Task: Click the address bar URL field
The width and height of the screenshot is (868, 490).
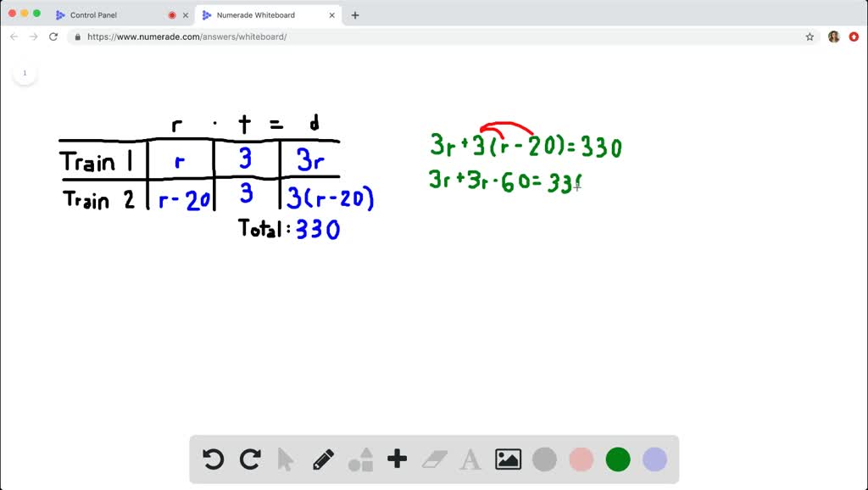Action: 212,36
